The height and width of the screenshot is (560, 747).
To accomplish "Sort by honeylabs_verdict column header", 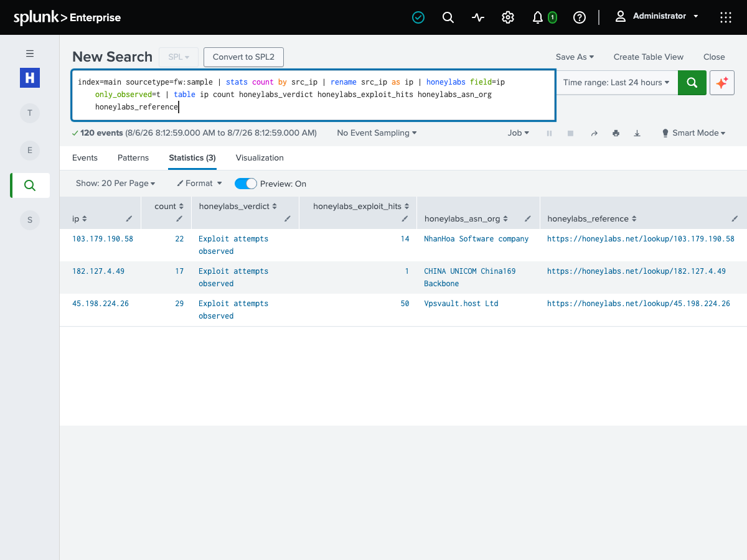I will point(238,207).
